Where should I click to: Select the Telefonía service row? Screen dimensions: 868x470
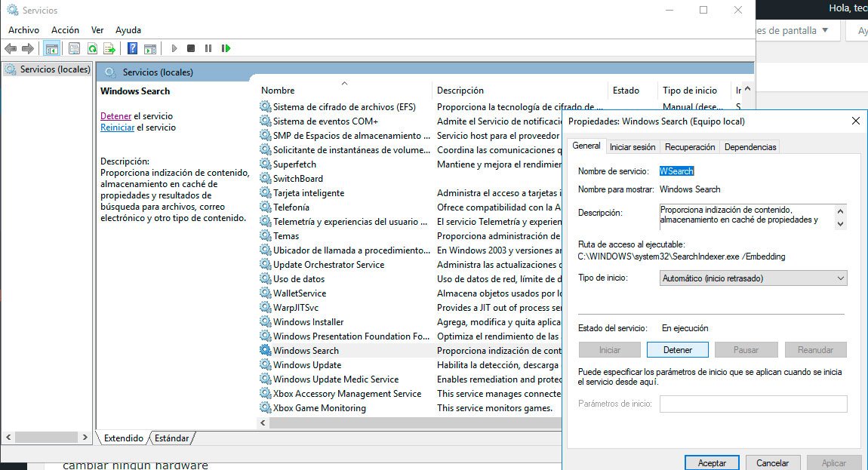[291, 207]
